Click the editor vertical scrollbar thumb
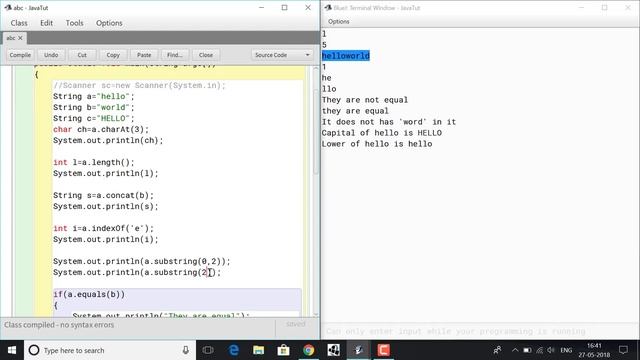Image resolution: width=640 pixels, height=360 pixels. [316, 131]
